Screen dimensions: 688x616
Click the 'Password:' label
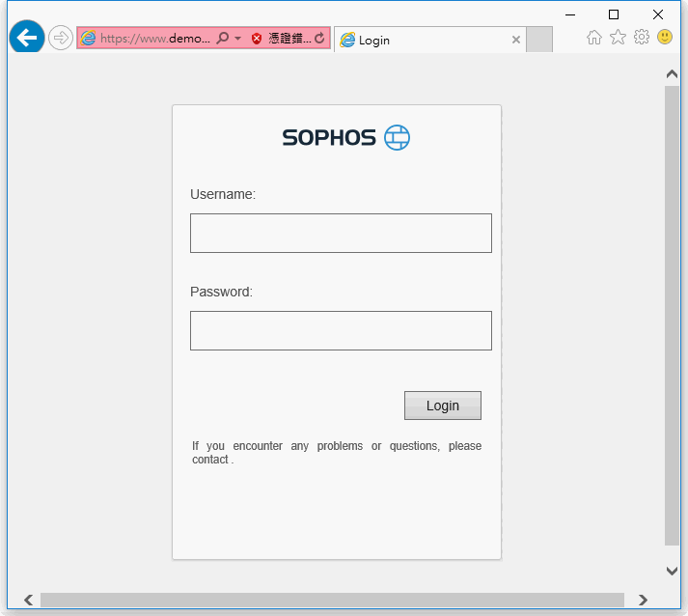tap(221, 292)
